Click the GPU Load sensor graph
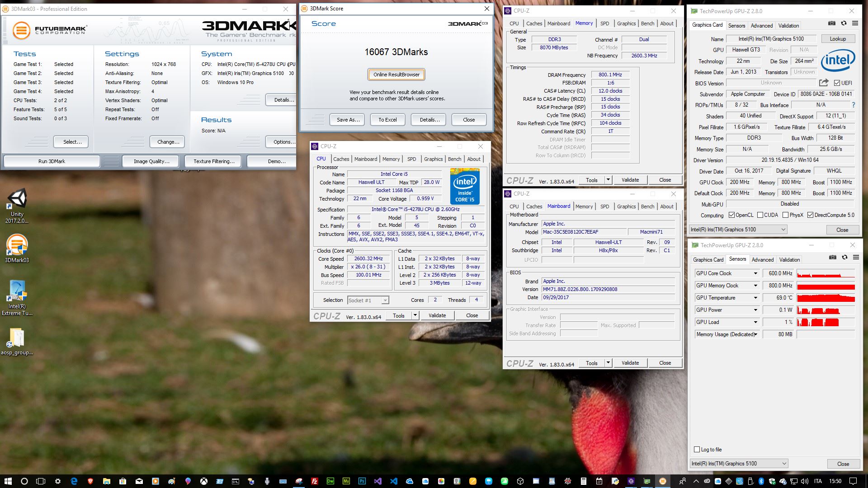This screenshot has height=488, width=868. pos(826,322)
